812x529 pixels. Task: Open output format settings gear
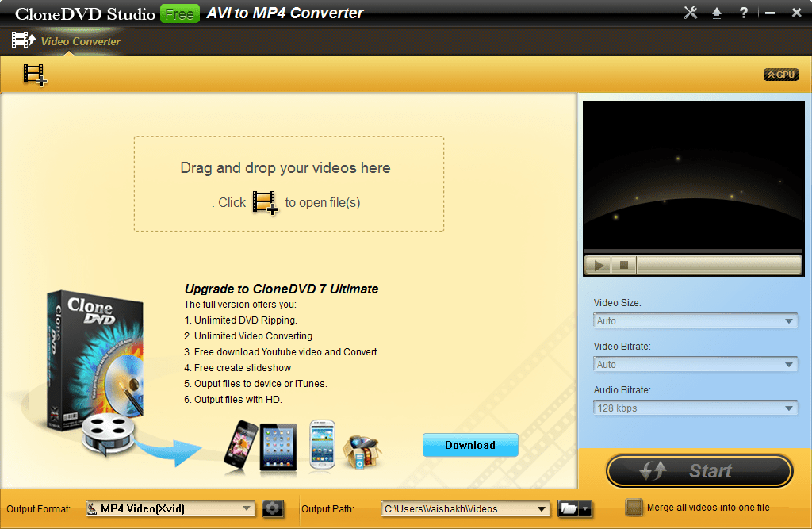coord(273,509)
